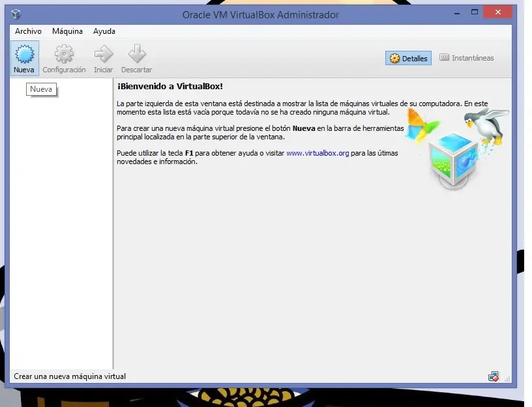Click the status bar network indicator icon
The image size is (532, 407).
pyautogui.click(x=494, y=376)
